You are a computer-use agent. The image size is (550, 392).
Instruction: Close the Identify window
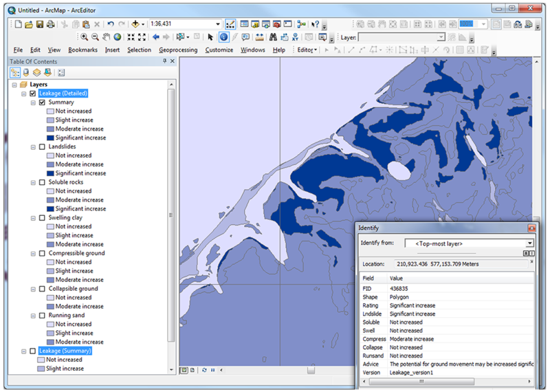pyautogui.click(x=531, y=228)
